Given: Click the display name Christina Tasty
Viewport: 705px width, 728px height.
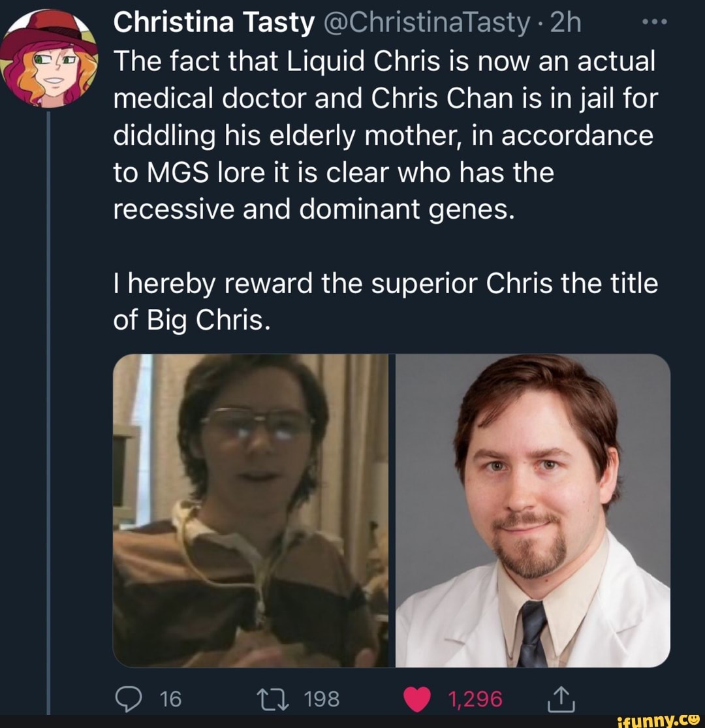Looking at the screenshot, I should [213, 24].
